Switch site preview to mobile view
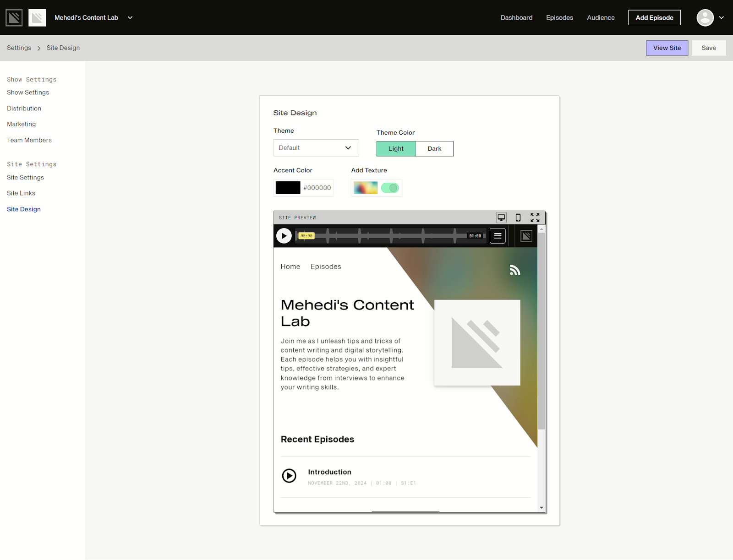The image size is (733, 560). (518, 217)
